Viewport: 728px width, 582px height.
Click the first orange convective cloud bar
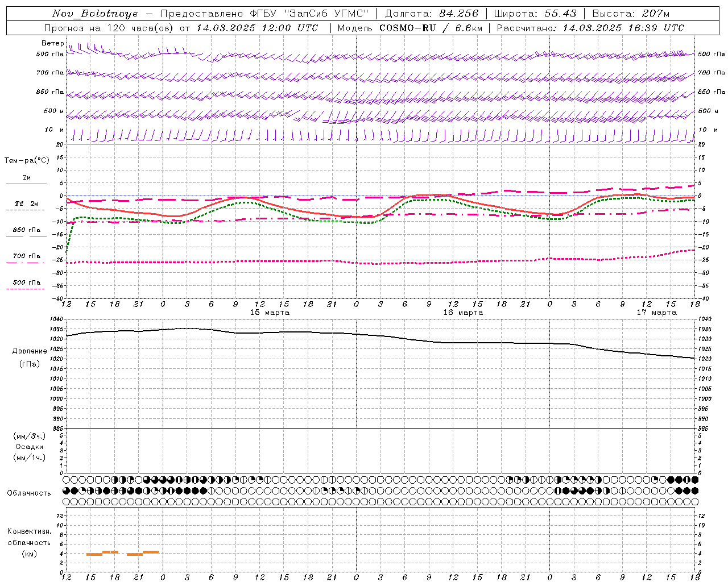coord(94,554)
